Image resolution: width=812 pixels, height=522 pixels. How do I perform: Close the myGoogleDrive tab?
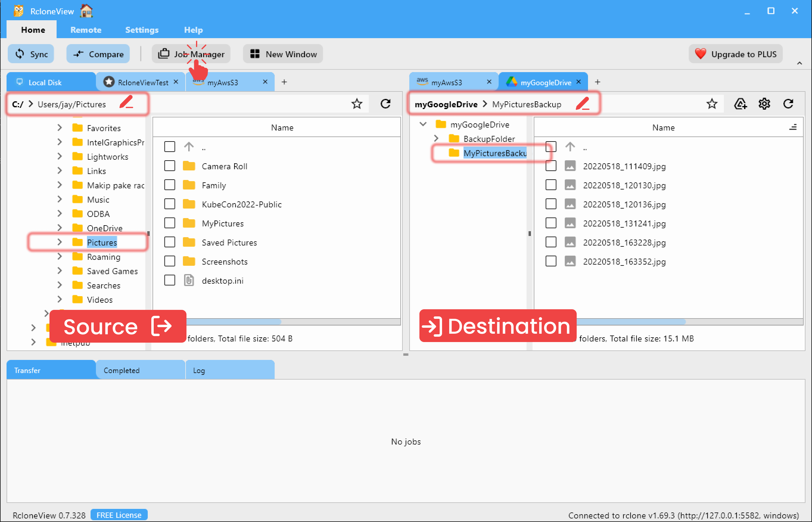pyautogui.click(x=578, y=82)
